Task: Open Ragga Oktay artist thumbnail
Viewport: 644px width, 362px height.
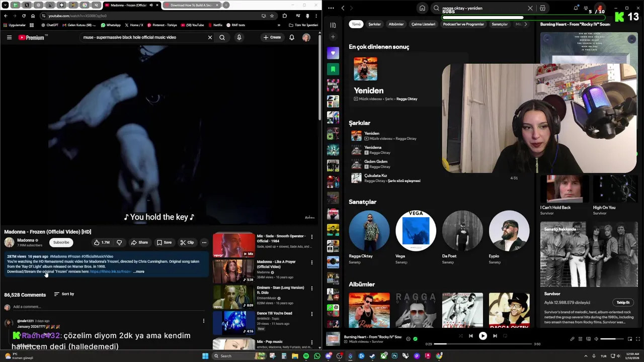Action: click(369, 231)
